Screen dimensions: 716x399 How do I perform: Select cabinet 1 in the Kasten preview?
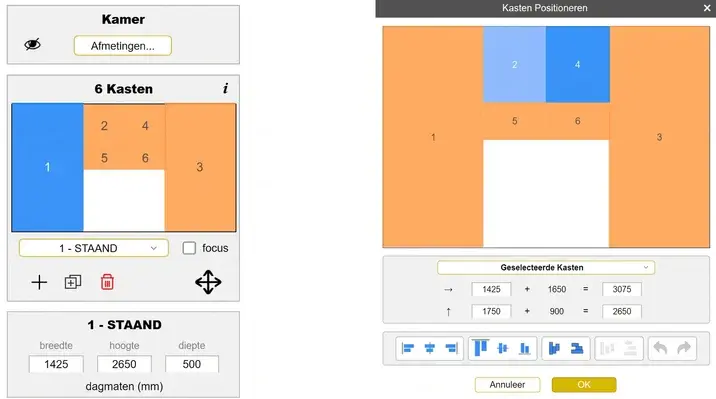point(47,167)
